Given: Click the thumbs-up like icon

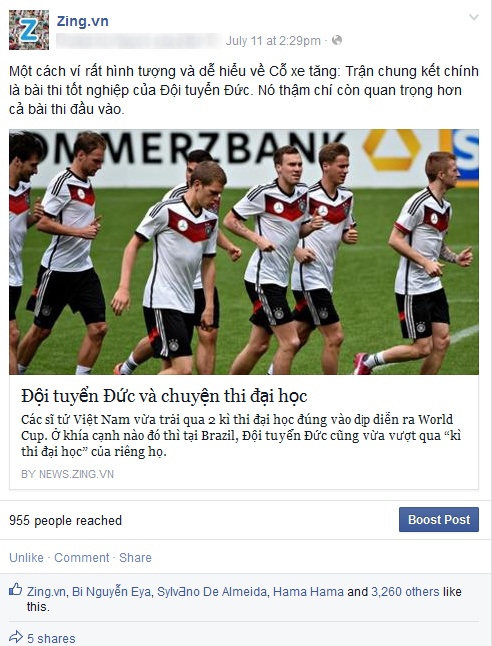Looking at the screenshot, I should 16,590.
